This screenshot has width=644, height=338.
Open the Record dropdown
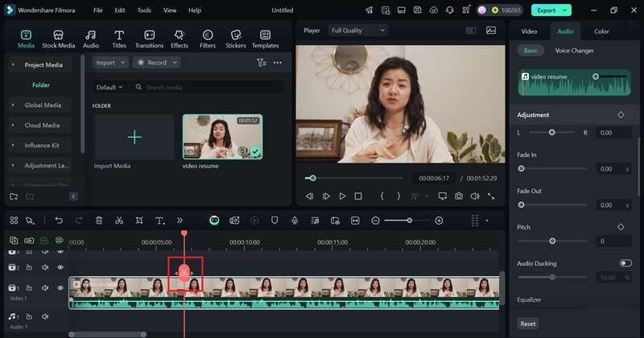(x=157, y=63)
